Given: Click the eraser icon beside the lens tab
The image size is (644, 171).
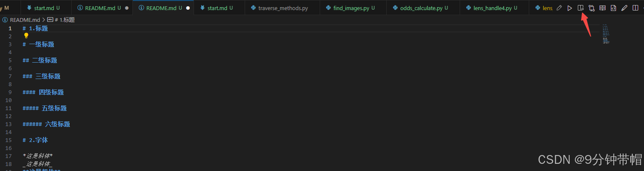Looking at the screenshot, I should pyautogui.click(x=559, y=8).
